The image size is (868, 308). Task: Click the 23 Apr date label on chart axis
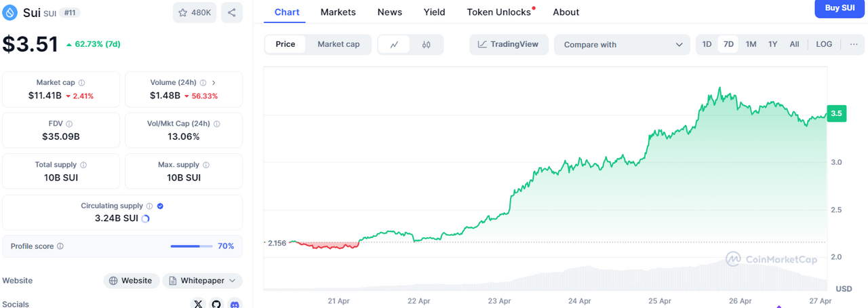point(499,301)
